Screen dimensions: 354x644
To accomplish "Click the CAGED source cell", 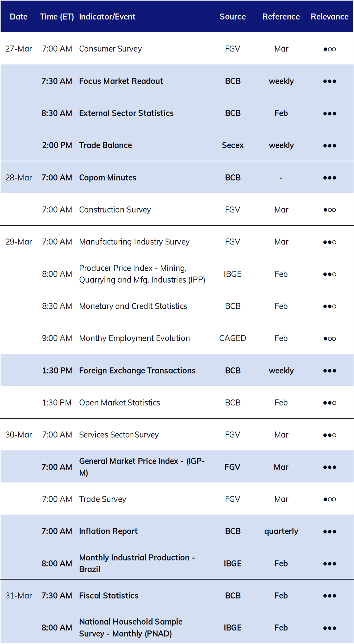I will pyautogui.click(x=233, y=338).
